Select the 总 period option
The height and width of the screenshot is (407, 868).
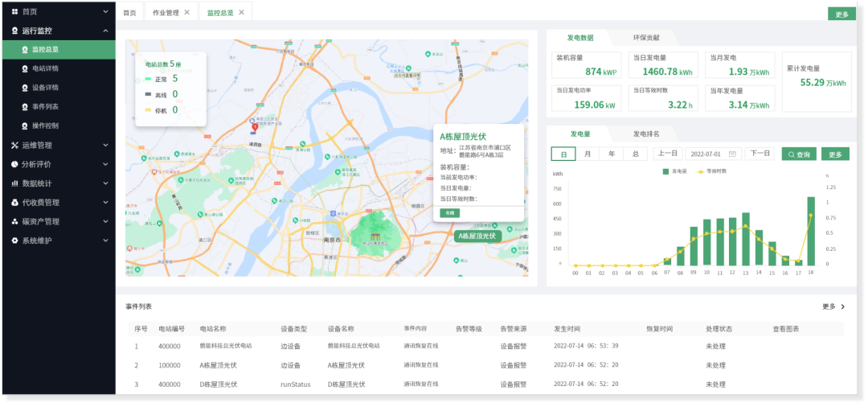(635, 154)
